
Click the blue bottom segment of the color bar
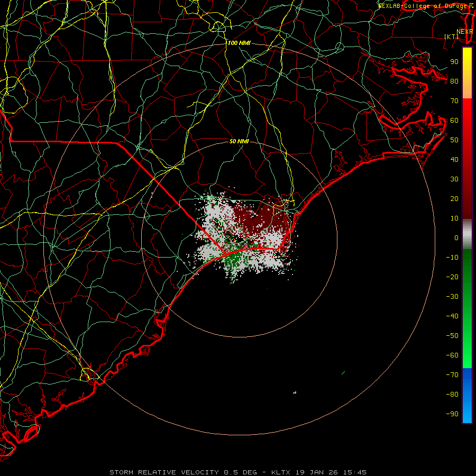[467, 396]
